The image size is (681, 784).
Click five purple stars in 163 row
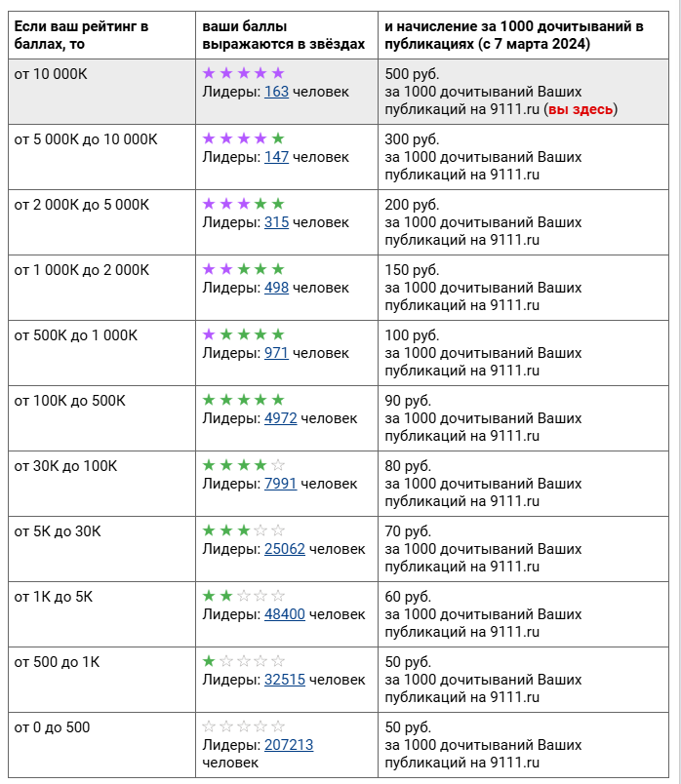[x=243, y=73]
